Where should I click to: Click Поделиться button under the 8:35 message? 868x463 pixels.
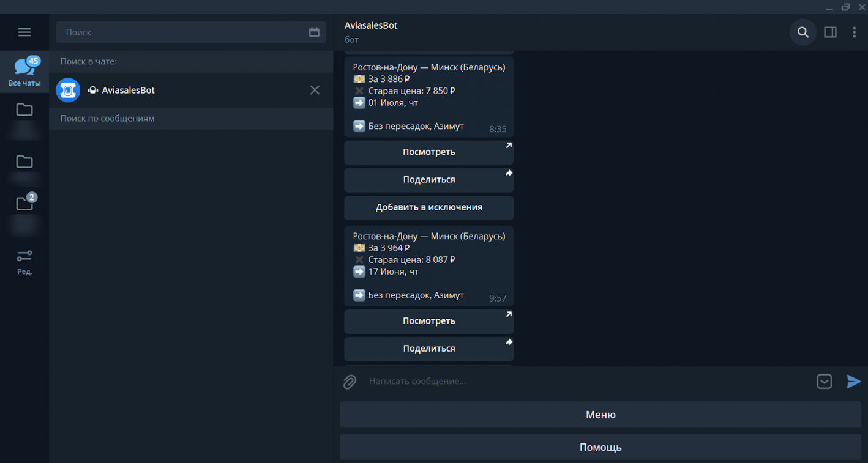[x=428, y=180]
